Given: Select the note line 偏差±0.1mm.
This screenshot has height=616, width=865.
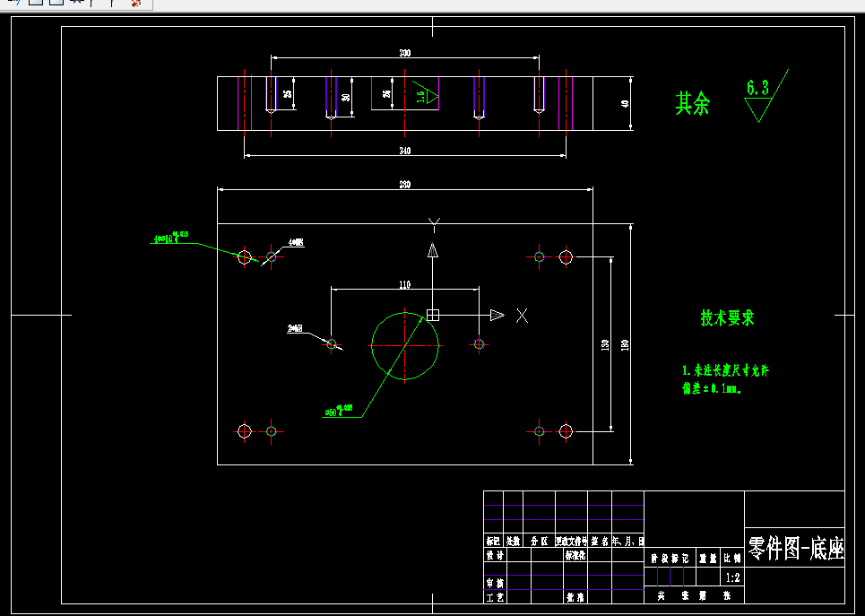Looking at the screenshot, I should [x=712, y=389].
